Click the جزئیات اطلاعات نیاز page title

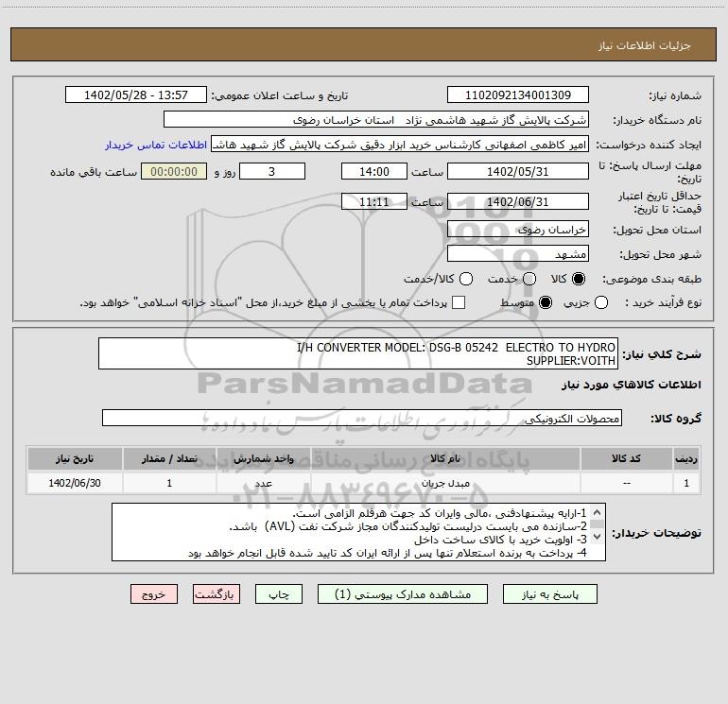click(645, 45)
